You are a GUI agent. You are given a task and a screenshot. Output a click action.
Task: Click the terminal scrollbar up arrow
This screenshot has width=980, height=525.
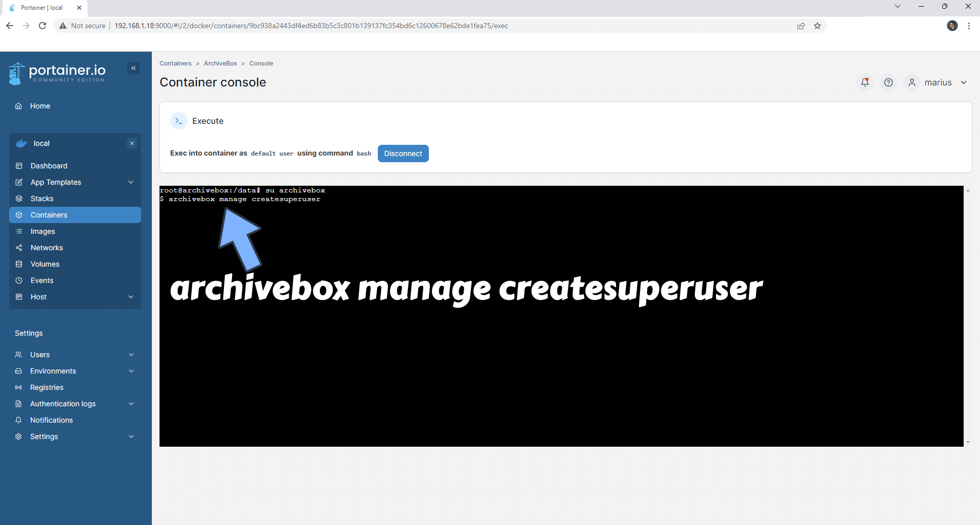click(x=968, y=190)
